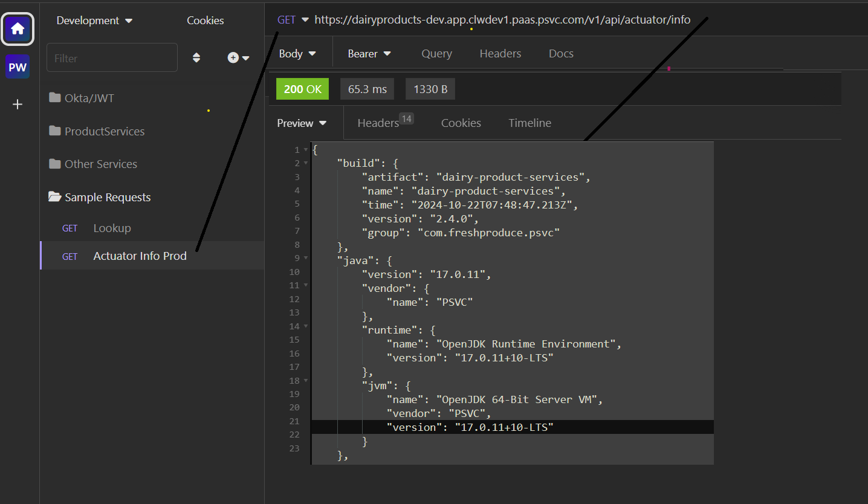Open the GET method dropdown
Screen dimensions: 868x504
(x=293, y=20)
